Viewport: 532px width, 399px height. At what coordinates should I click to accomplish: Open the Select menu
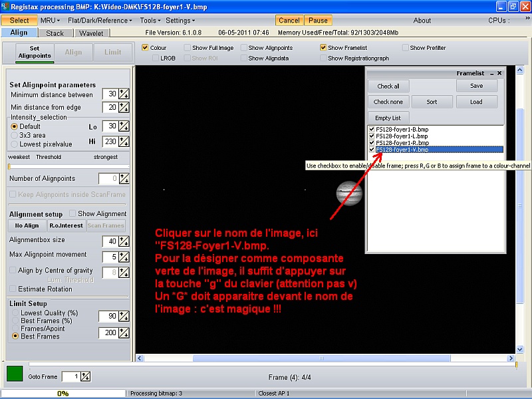[18, 20]
